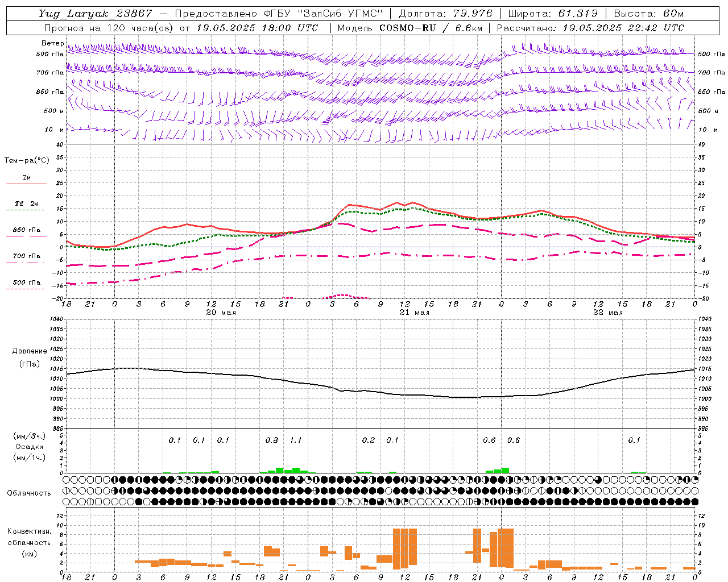
Task: Click the 850 гПа temperature legend entry
Action: point(26,230)
